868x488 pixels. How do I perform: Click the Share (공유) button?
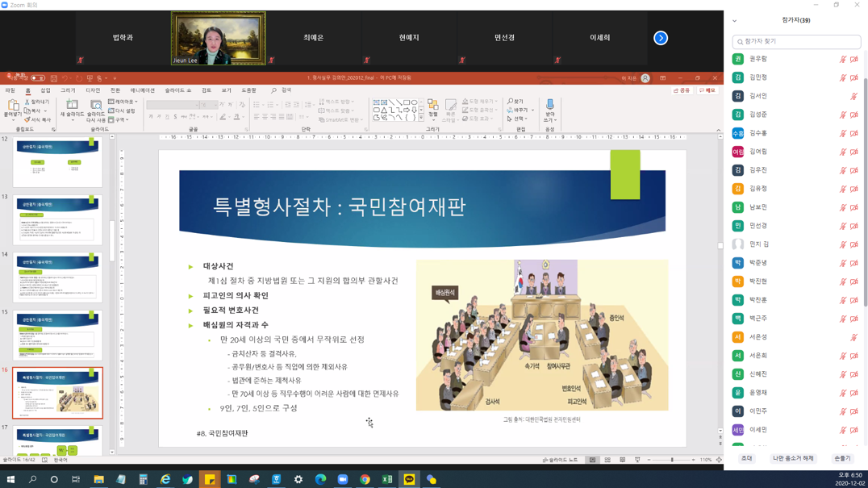point(682,90)
